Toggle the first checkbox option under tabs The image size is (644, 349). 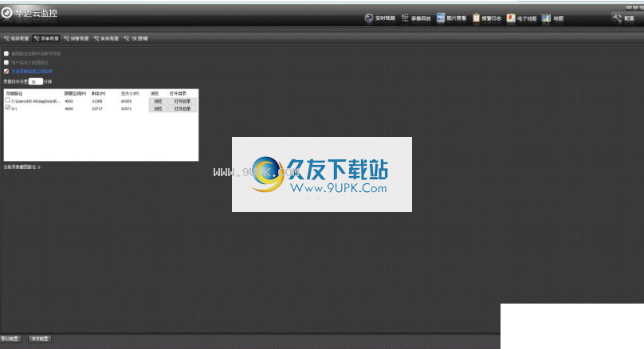click(6, 53)
